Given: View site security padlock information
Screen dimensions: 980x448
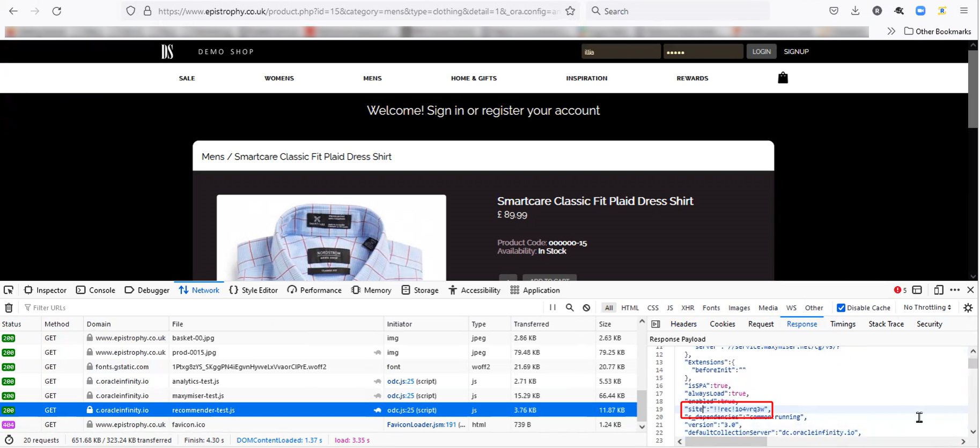Looking at the screenshot, I should (x=148, y=11).
